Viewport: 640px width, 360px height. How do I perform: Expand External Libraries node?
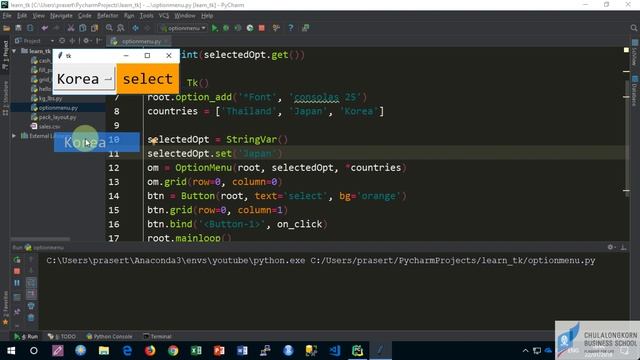pyautogui.click(x=14, y=136)
